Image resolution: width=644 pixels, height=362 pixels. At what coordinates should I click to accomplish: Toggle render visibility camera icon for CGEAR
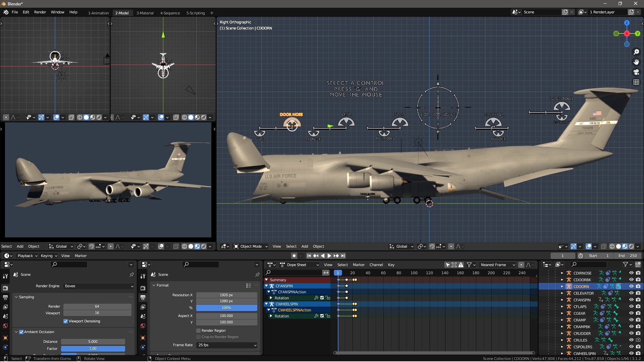point(638,313)
